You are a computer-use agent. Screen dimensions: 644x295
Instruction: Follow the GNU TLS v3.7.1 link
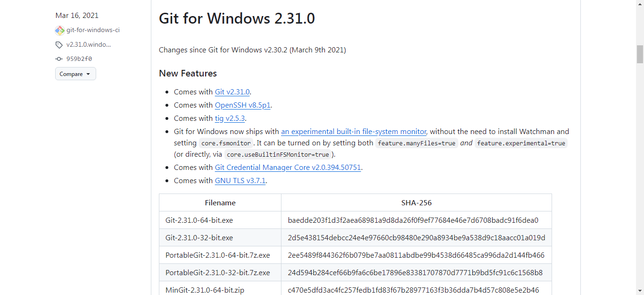pyautogui.click(x=240, y=181)
